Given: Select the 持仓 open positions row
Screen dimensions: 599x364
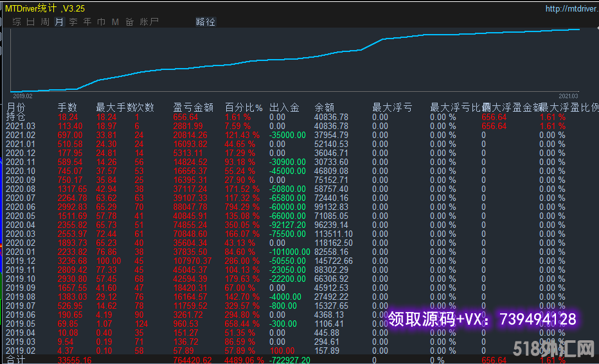Looking at the screenshot, I should 17,117.
